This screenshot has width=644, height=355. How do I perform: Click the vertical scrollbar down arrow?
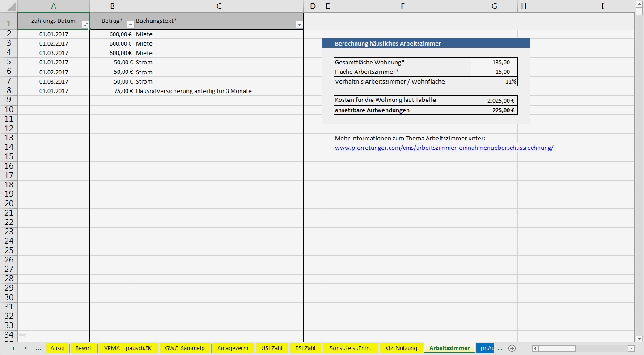(x=640, y=340)
